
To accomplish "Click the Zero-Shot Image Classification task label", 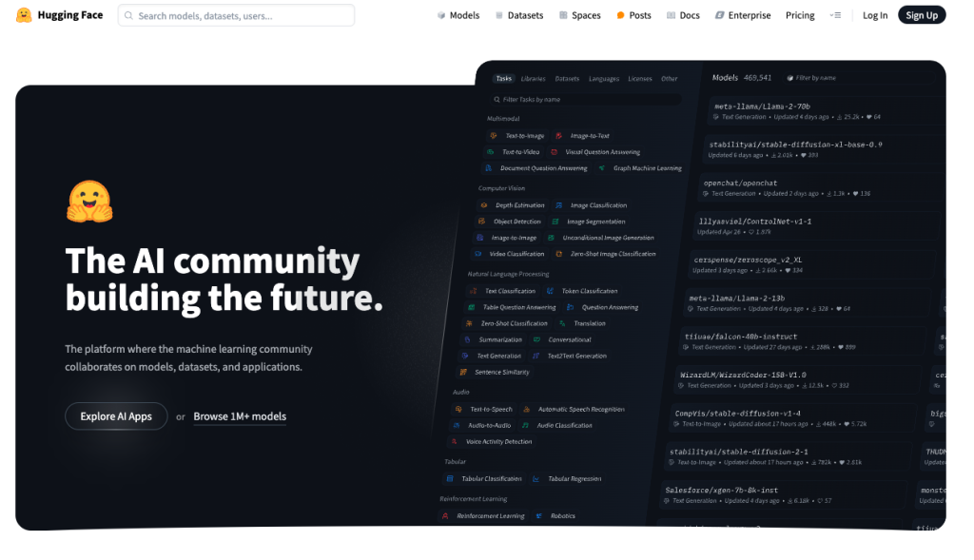I will coord(614,254).
